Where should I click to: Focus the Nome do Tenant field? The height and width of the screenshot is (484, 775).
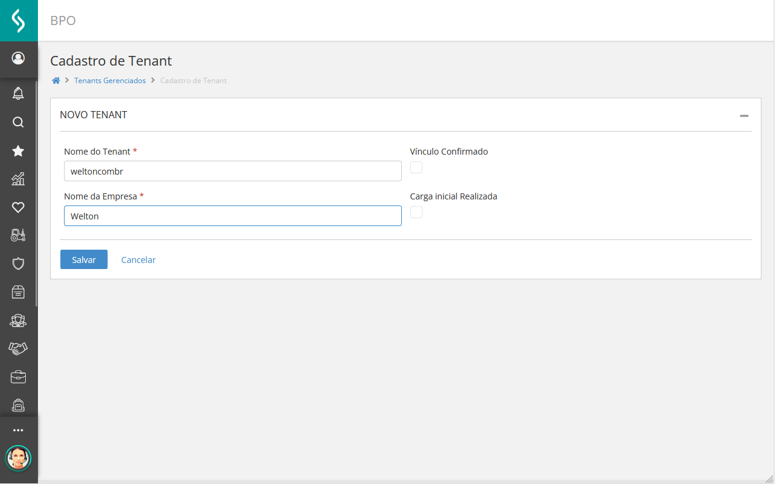[232, 171]
